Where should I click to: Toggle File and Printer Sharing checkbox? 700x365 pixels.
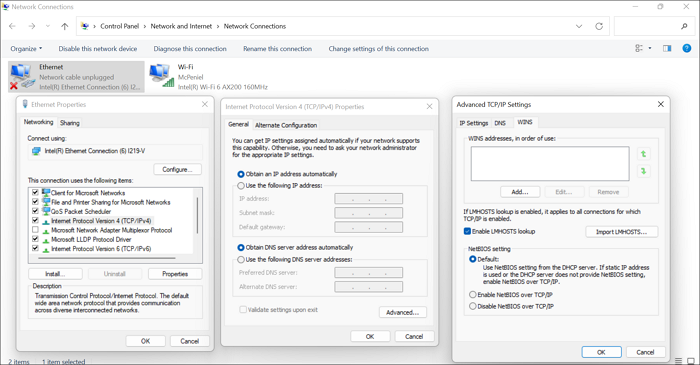[35, 202]
